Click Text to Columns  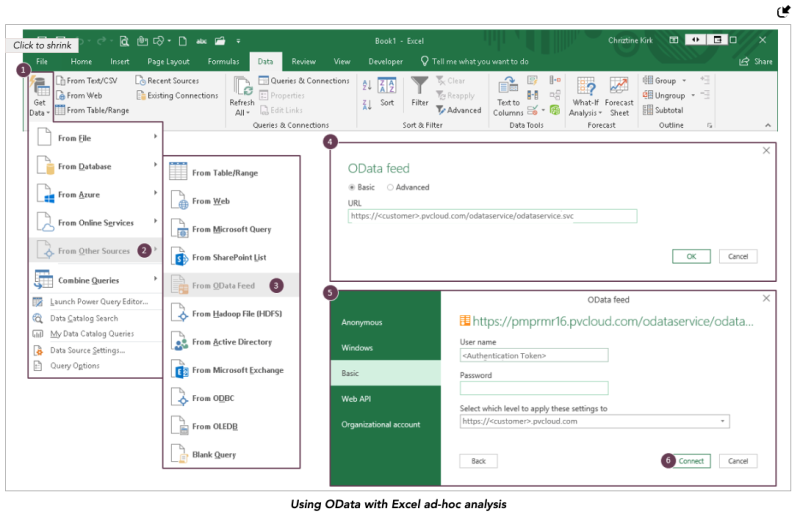pos(508,96)
